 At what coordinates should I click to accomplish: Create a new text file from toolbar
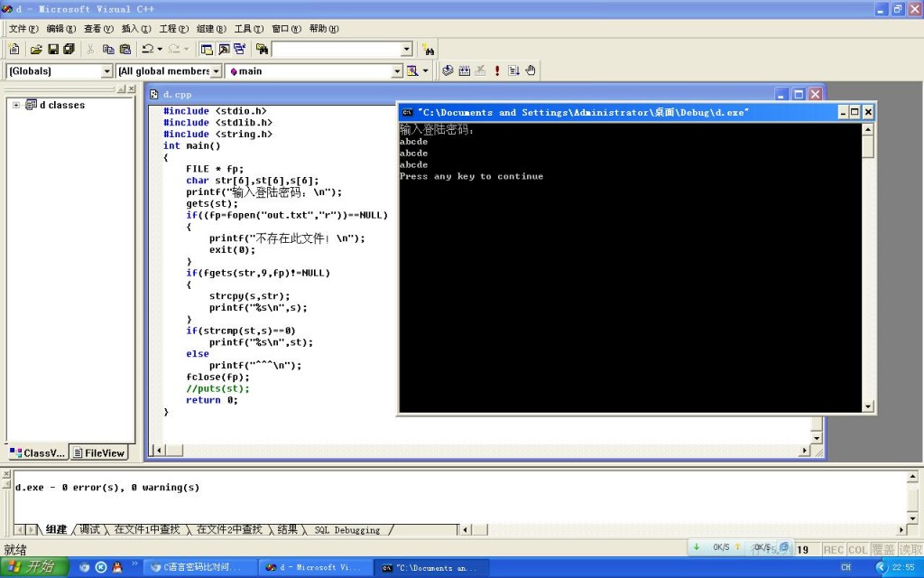click(14, 49)
